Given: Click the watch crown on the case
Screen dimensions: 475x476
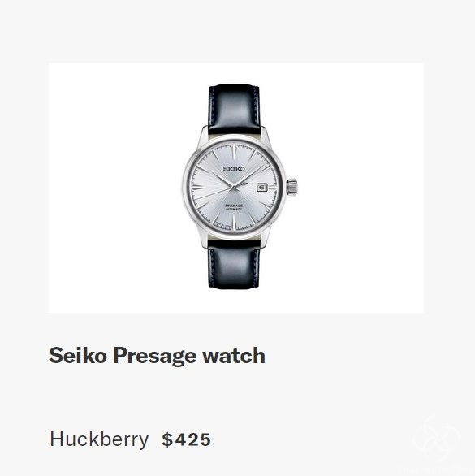Looking at the screenshot, I should point(292,187).
